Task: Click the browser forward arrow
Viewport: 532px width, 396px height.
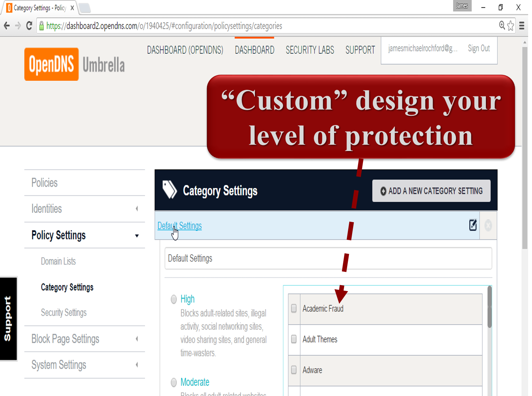Action: coord(18,26)
